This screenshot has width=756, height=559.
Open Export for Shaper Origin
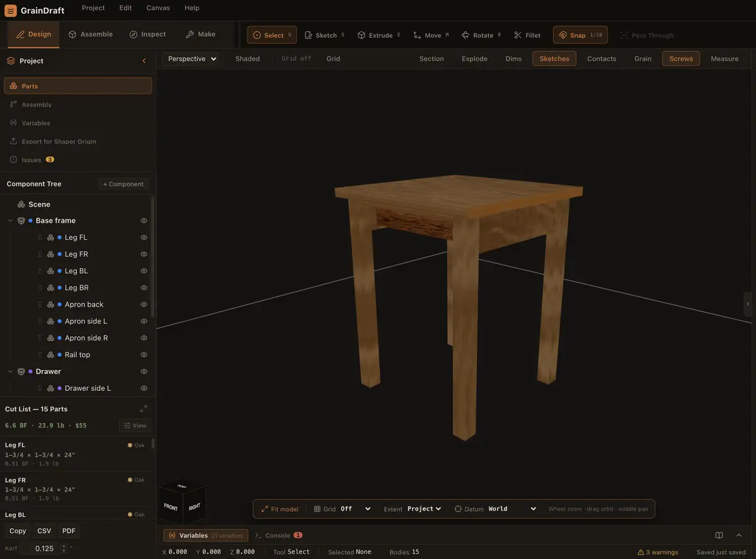coord(78,142)
